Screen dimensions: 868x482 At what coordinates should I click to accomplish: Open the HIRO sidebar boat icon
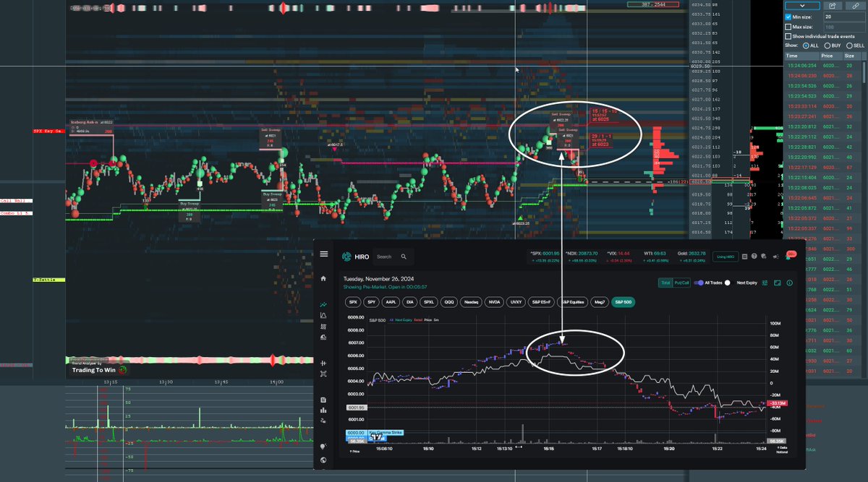point(323,337)
